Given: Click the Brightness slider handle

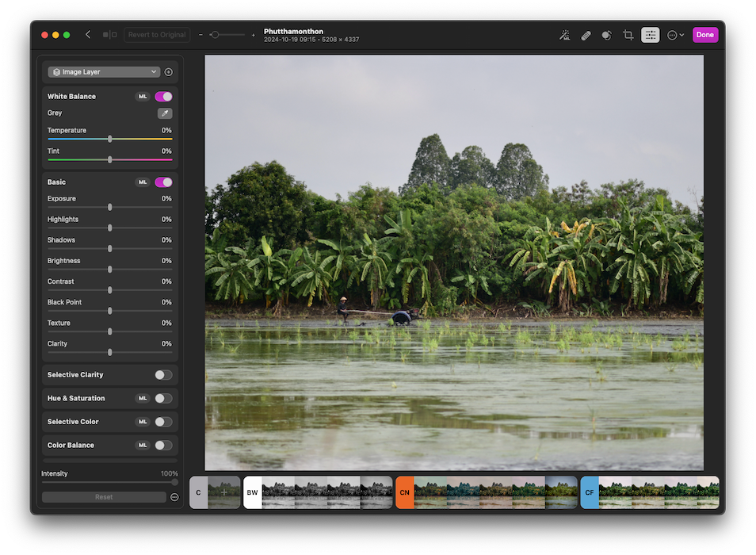Looking at the screenshot, I should pos(110,270).
